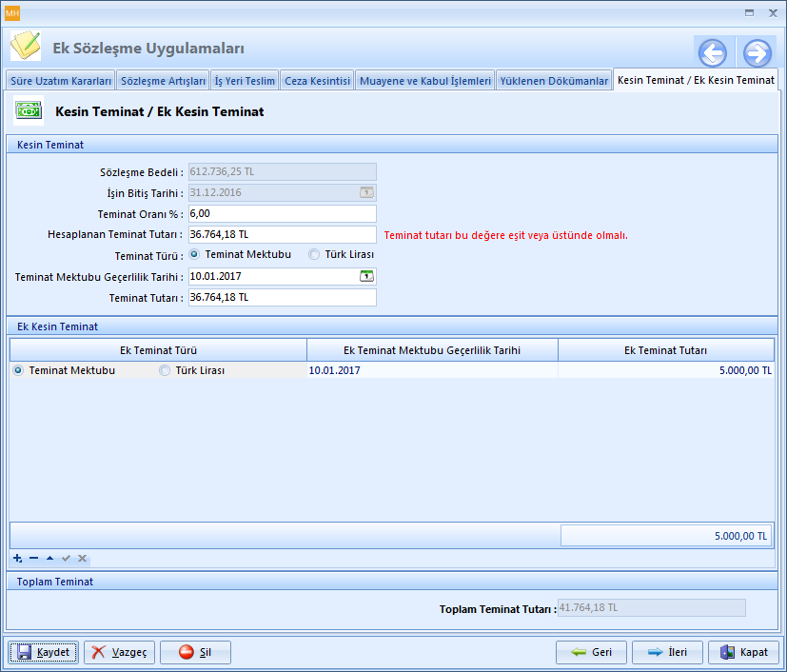This screenshot has height=672, width=787.
Task: Select Teminat Mektubu for Teminat Türü
Action: (x=195, y=255)
